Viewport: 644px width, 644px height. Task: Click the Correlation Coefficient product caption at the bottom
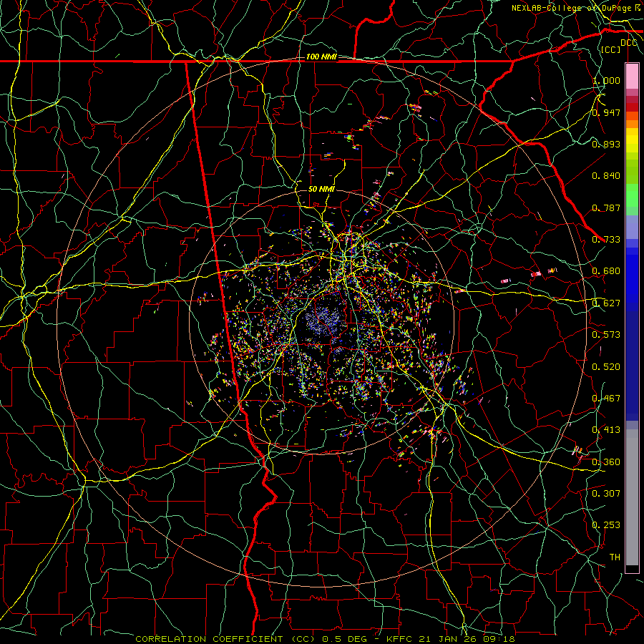click(x=325, y=639)
